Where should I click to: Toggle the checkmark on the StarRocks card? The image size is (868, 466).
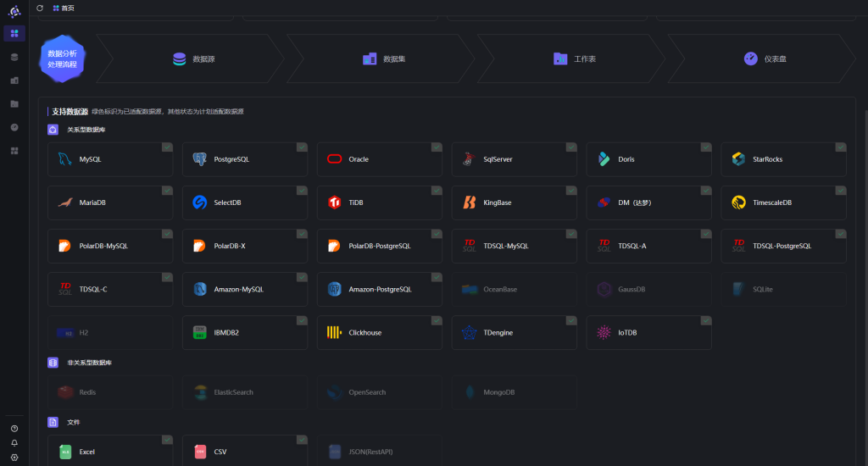[840, 147]
